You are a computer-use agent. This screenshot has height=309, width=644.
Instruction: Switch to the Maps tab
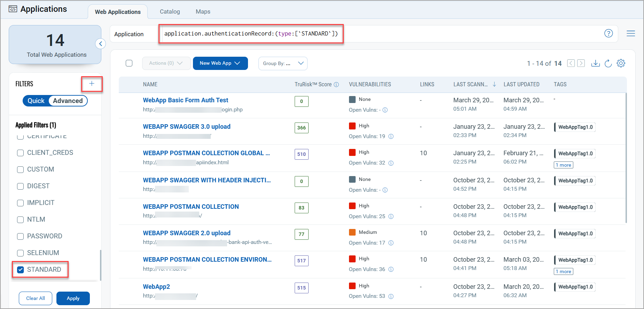(x=203, y=11)
